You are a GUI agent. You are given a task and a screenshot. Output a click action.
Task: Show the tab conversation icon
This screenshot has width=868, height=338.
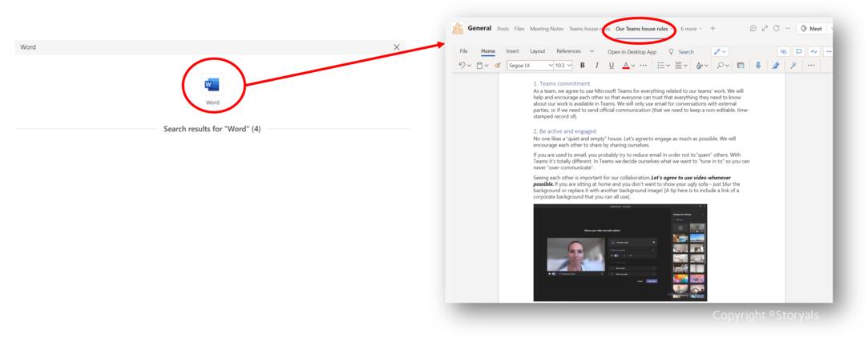coord(753,29)
